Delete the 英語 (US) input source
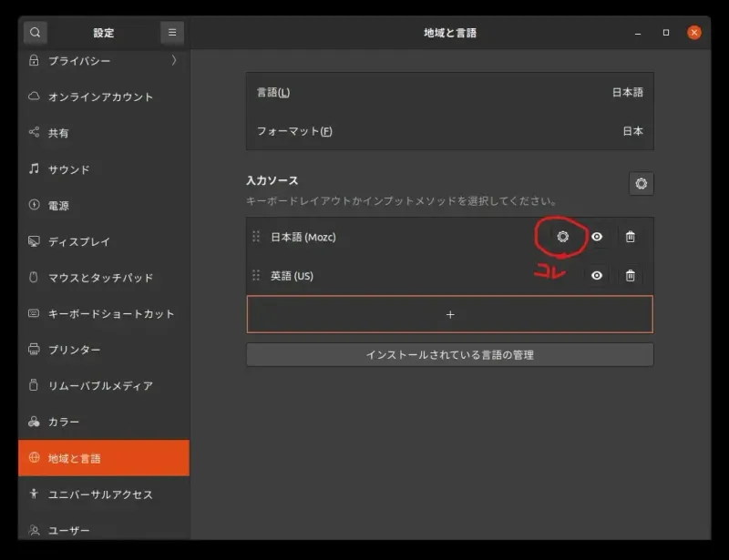 coord(630,276)
